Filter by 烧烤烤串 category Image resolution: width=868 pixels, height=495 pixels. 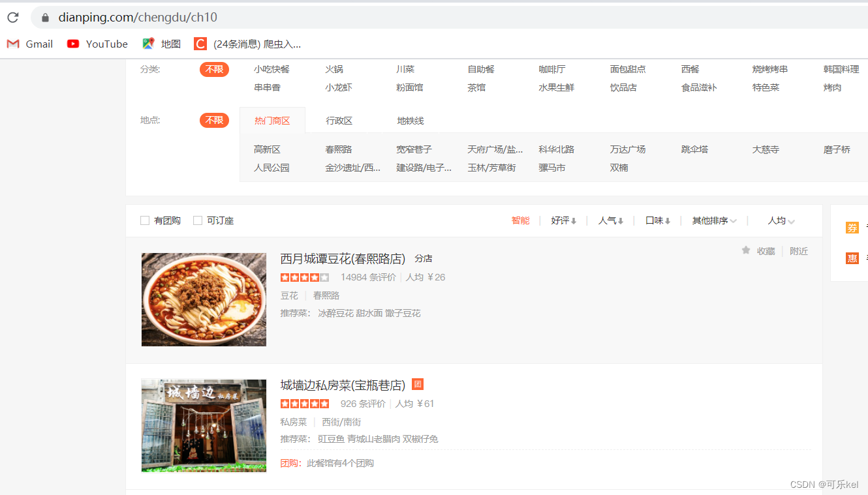[x=770, y=69]
